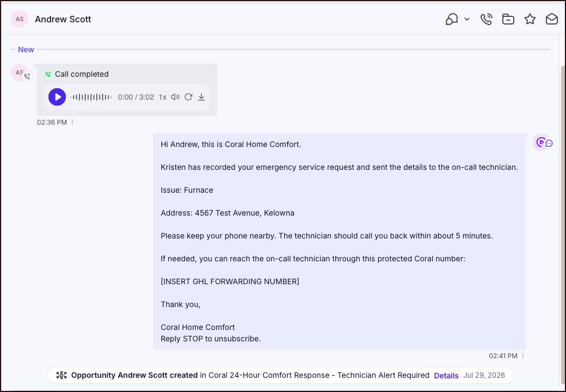This screenshot has width=566, height=392.
Task: Mute the call recording volume
Action: pyautogui.click(x=175, y=97)
